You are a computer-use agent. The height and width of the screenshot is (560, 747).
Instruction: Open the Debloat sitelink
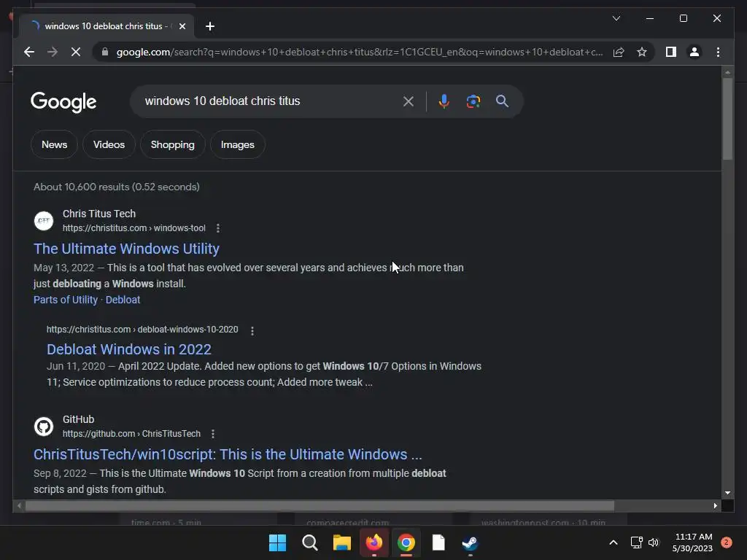pos(123,300)
